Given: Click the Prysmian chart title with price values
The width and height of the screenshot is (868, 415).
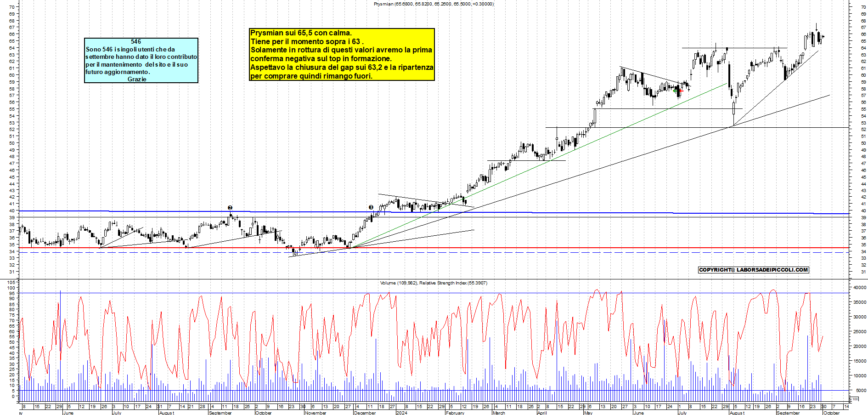Looking at the screenshot, I should pyautogui.click(x=434, y=4).
